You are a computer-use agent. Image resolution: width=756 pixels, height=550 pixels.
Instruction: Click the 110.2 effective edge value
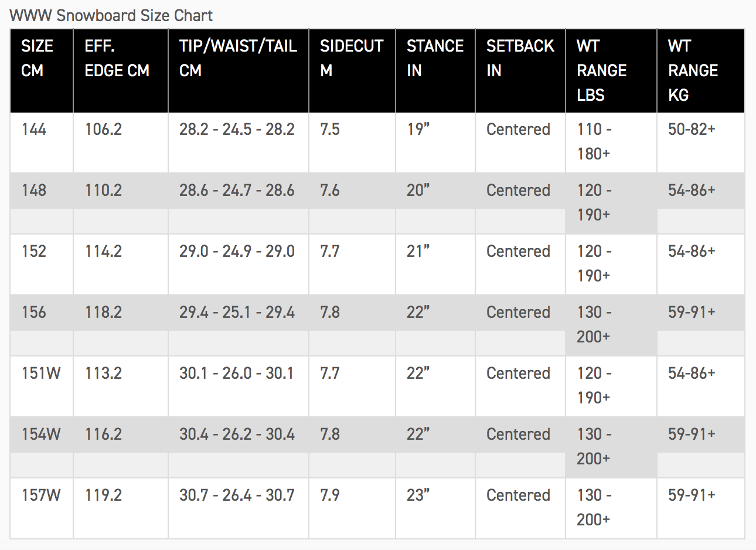(x=103, y=191)
